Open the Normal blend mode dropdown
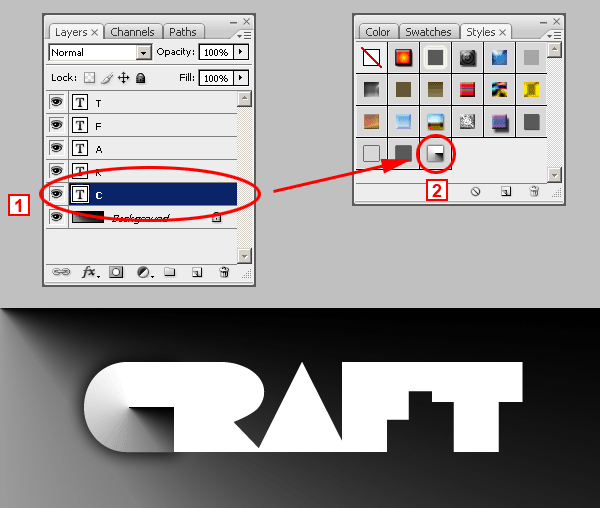 (100, 52)
